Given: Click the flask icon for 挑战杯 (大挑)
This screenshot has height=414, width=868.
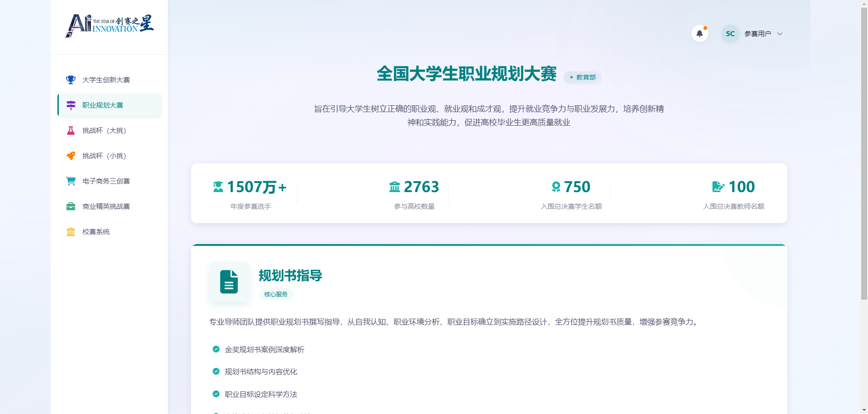Looking at the screenshot, I should (71, 131).
